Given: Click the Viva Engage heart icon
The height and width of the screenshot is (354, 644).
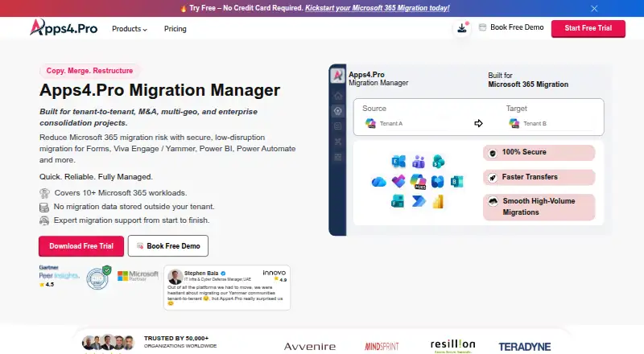Looking at the screenshot, I should coord(398,181).
